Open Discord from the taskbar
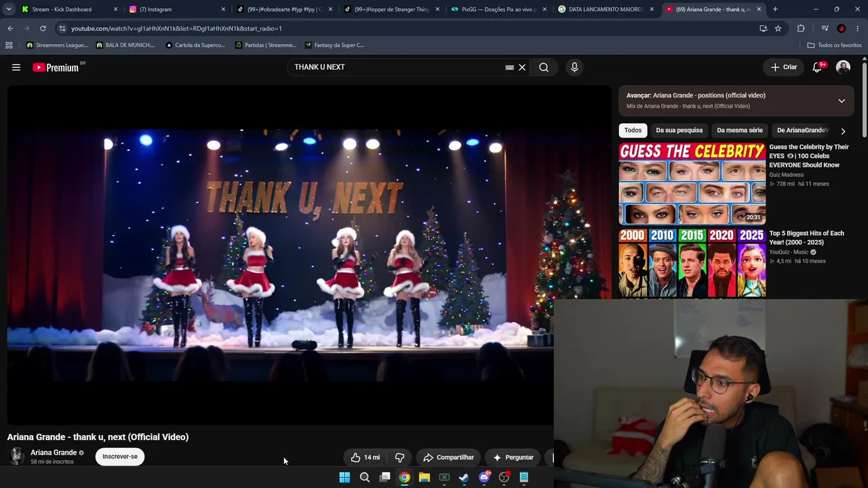Viewport: 868px width, 488px height. (484, 477)
